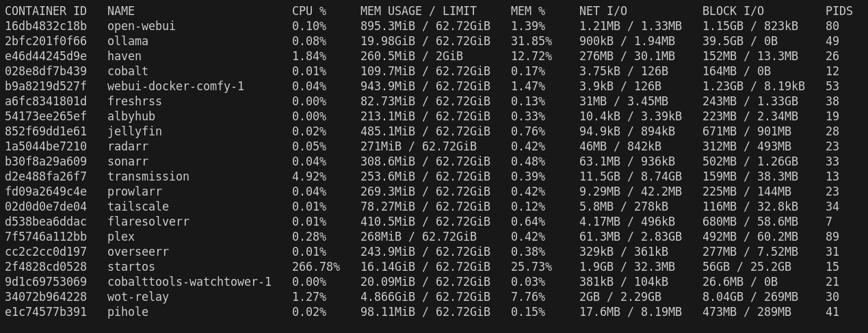Click container ID e46d44245d9e
868x333 pixels.
click(x=46, y=56)
